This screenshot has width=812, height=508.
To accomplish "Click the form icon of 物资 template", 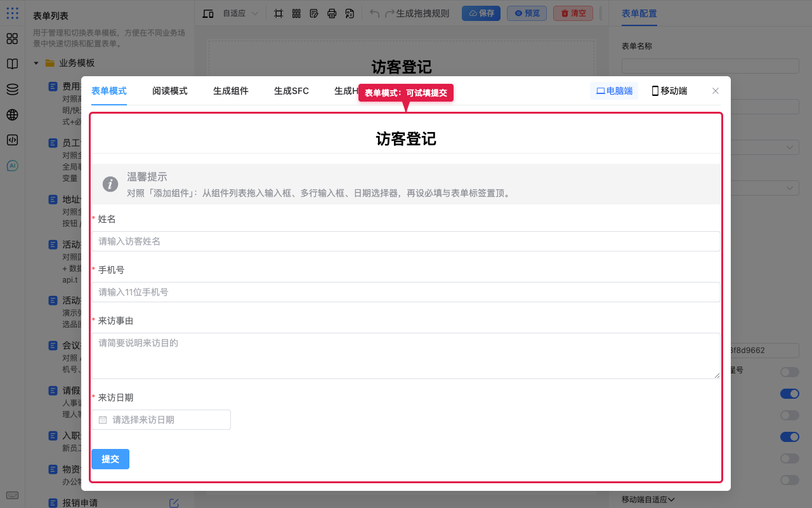I will point(53,469).
